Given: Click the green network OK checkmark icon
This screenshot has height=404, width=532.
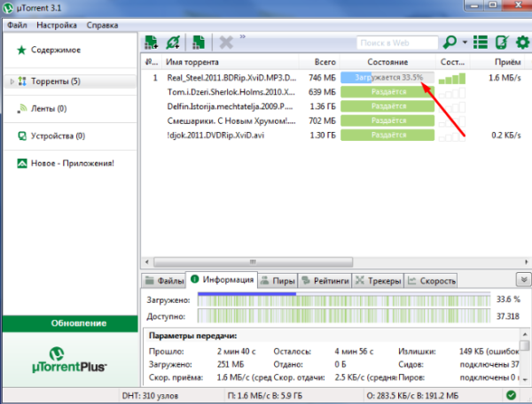Looking at the screenshot, I should tap(511, 395).
